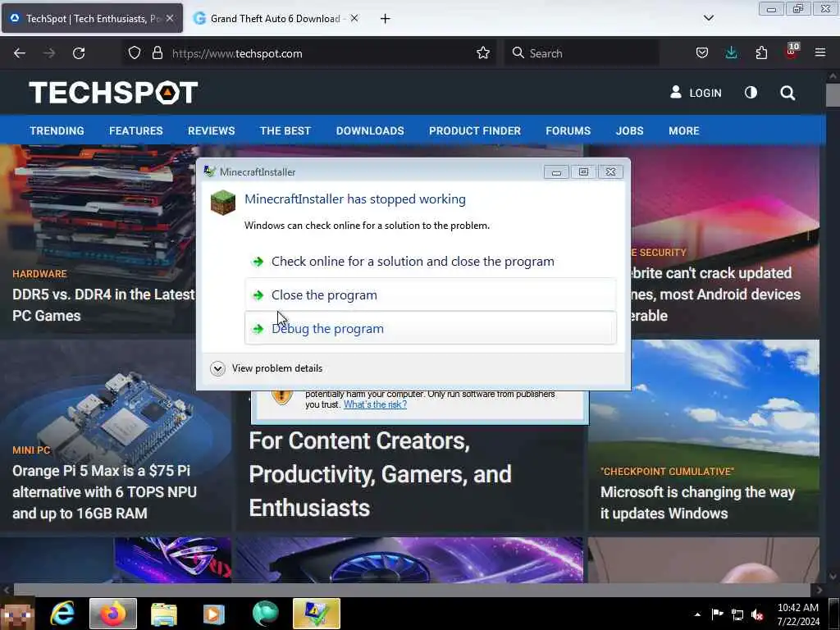Open Windows Explorer folder on taskbar
Screen dimensions: 840x630
tap(163, 614)
